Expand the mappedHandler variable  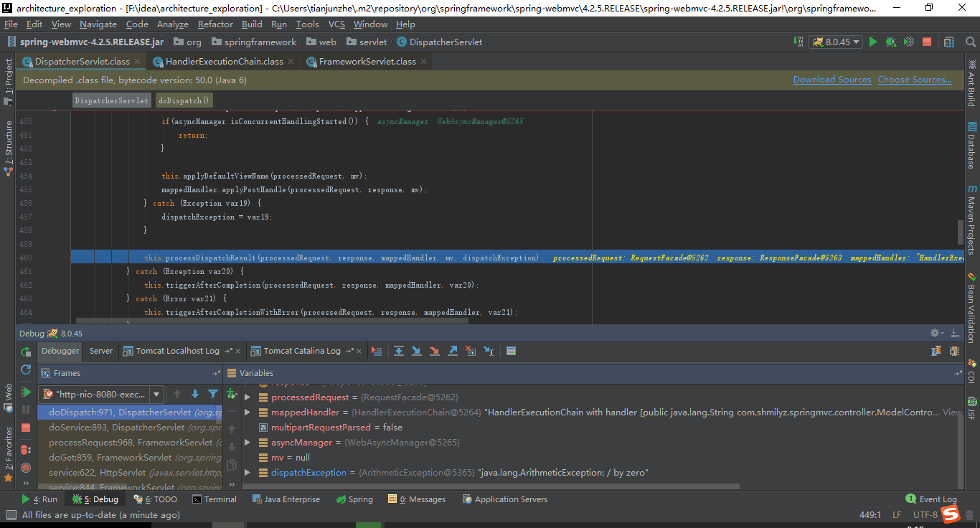pos(248,412)
